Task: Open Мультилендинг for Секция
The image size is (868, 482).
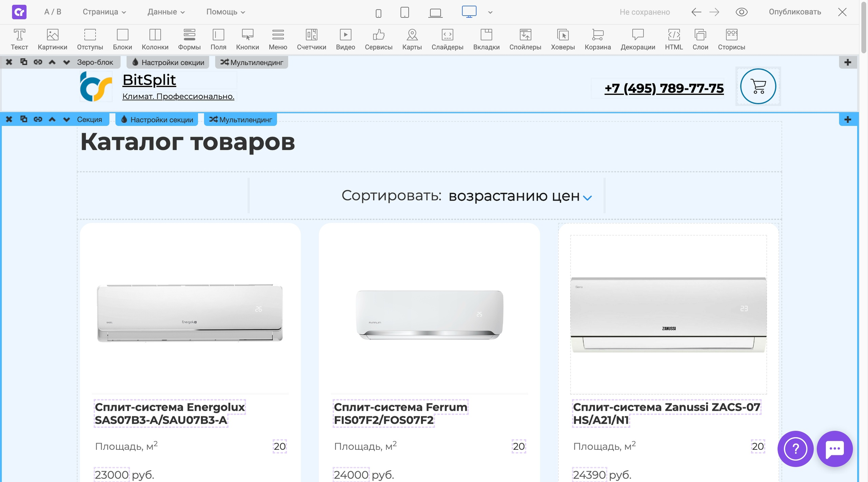Action: coord(240,120)
